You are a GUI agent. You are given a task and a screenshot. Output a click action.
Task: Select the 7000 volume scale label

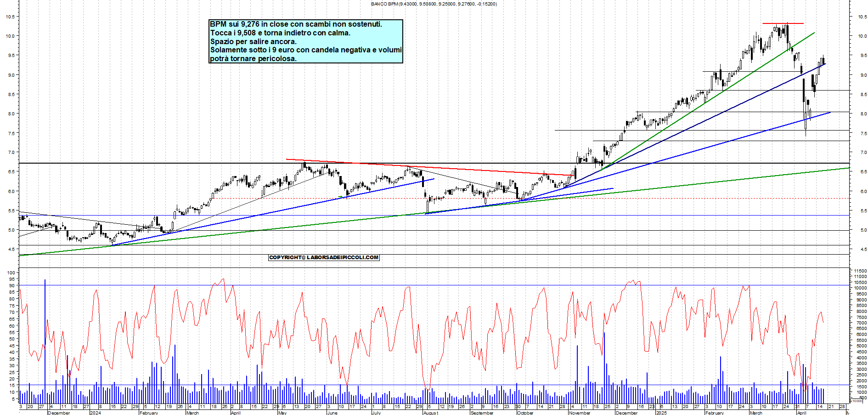(862, 323)
